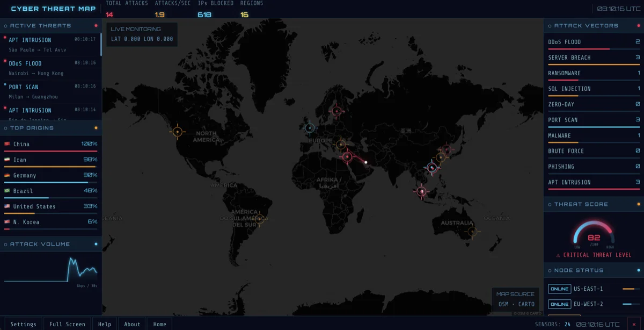
Task: Select the orange crosshair marker below the Europe label
Action: (x=341, y=144)
